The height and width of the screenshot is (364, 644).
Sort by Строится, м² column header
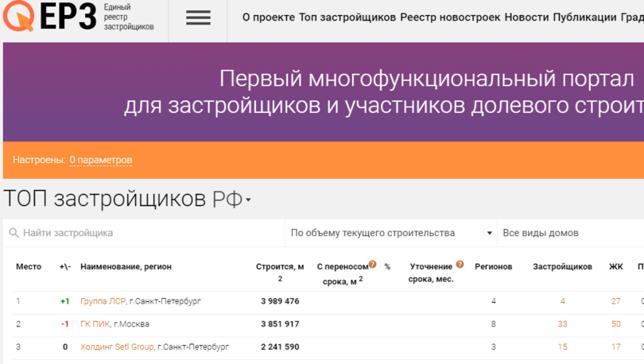click(x=279, y=267)
